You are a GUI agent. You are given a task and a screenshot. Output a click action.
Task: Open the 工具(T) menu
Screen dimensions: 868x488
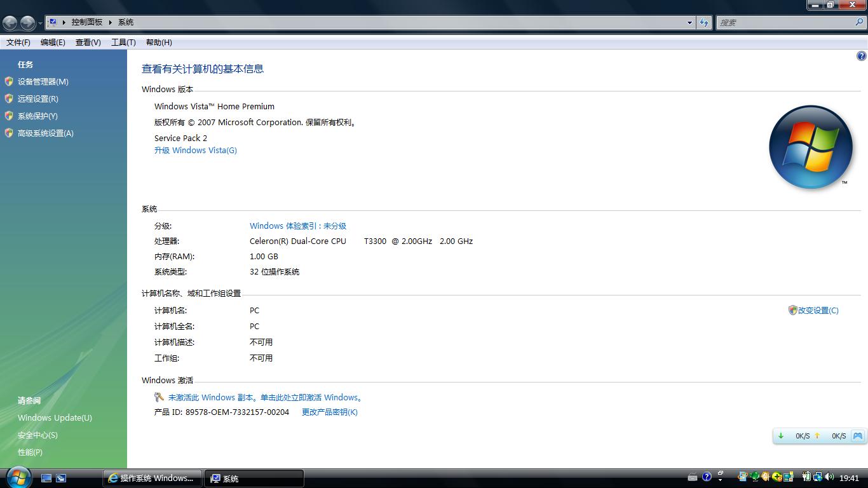[123, 42]
